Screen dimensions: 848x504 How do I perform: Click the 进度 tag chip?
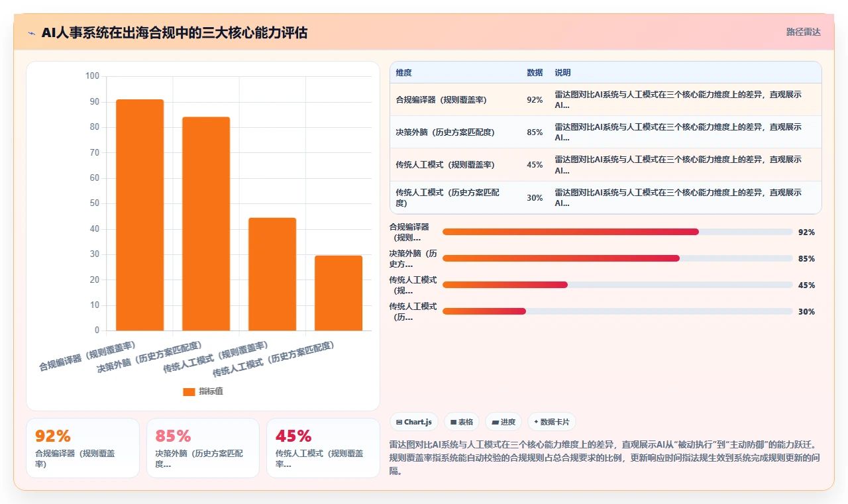[x=503, y=422]
